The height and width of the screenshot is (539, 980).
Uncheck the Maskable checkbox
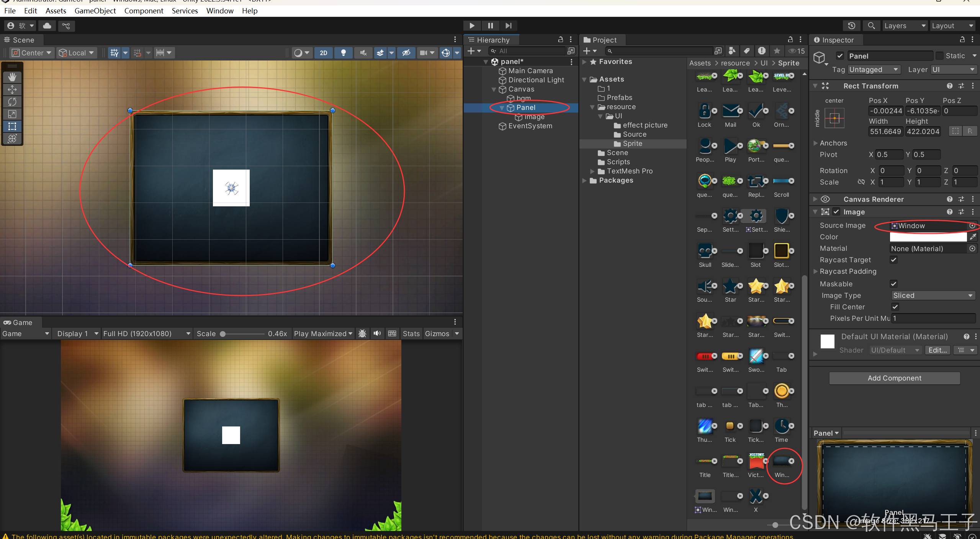[x=893, y=284]
